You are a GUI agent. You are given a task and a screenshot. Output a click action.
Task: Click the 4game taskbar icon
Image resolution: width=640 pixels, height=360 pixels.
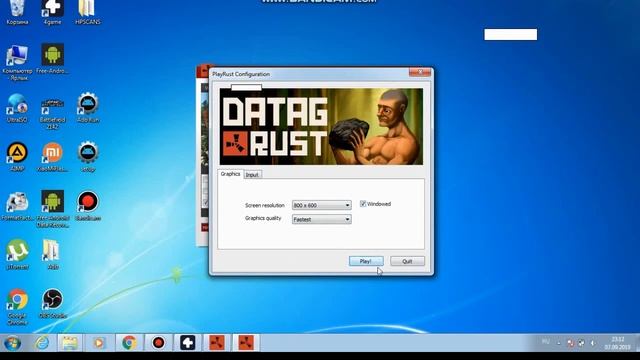pyautogui.click(x=187, y=343)
